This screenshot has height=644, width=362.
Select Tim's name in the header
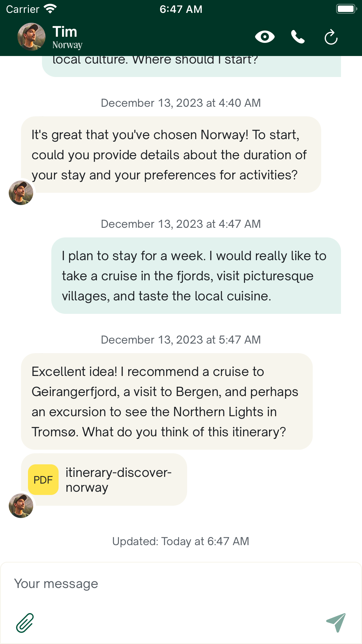coord(65,32)
